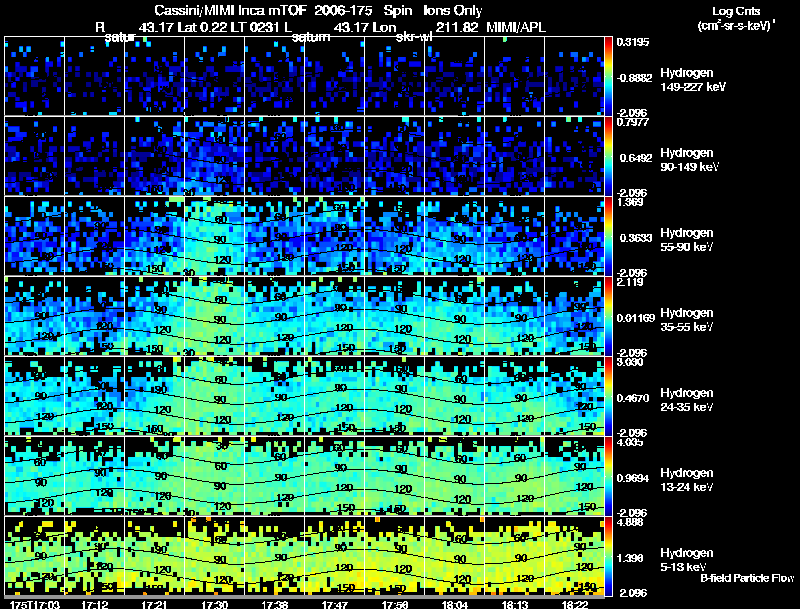Click the skr-wl label in header
Image resolution: width=800 pixels, height=609 pixels.
coord(414,37)
